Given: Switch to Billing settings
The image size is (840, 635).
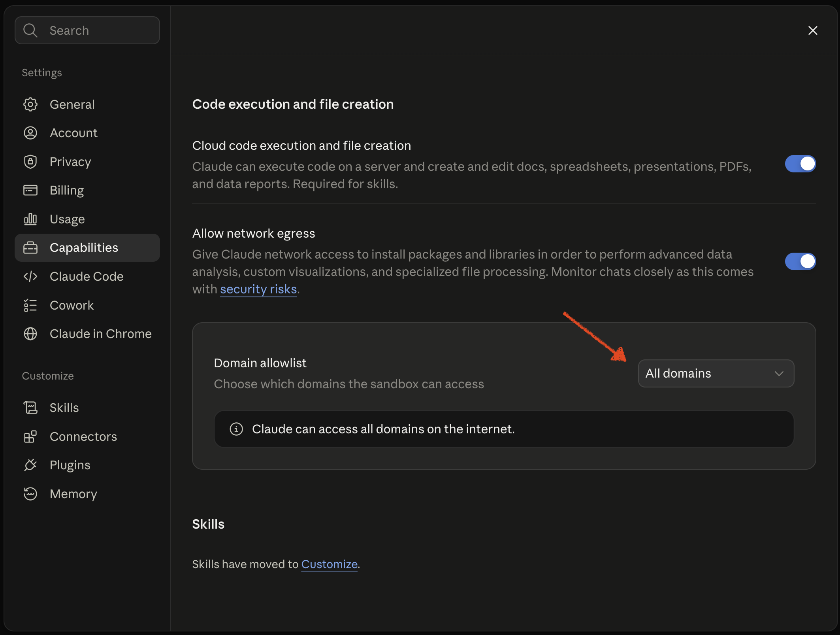Looking at the screenshot, I should click(87, 190).
